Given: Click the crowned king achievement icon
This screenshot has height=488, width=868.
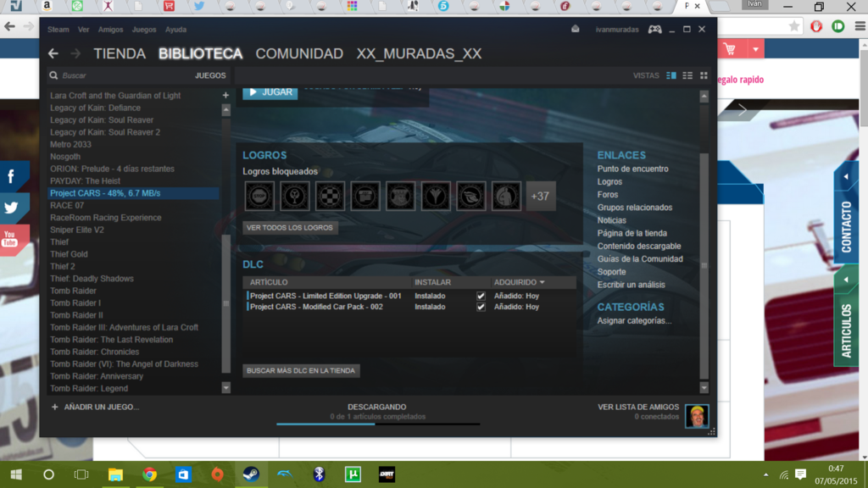Looking at the screenshot, I should tap(400, 196).
